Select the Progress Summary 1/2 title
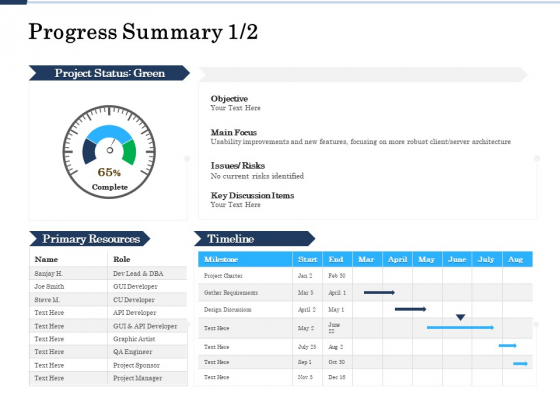The height and width of the screenshot is (420, 560). click(143, 32)
